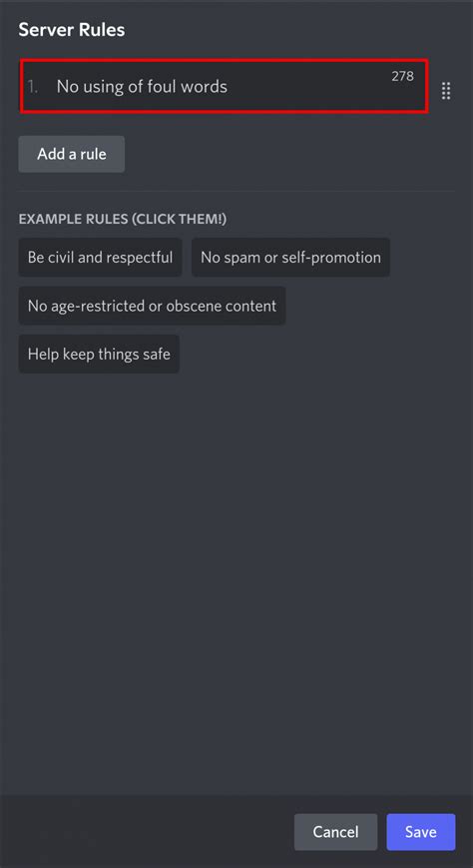473x868 pixels.
Task: Cancel the server rules changes
Action: pyautogui.click(x=336, y=831)
